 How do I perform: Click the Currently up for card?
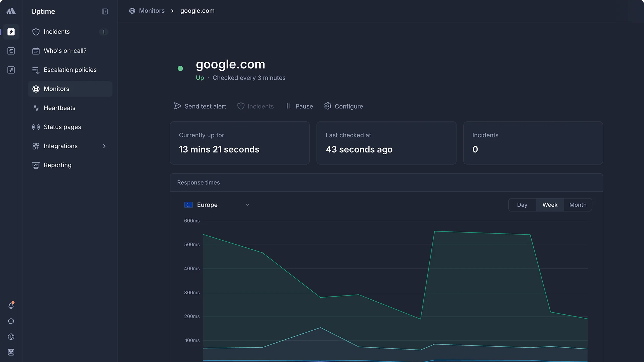240,143
